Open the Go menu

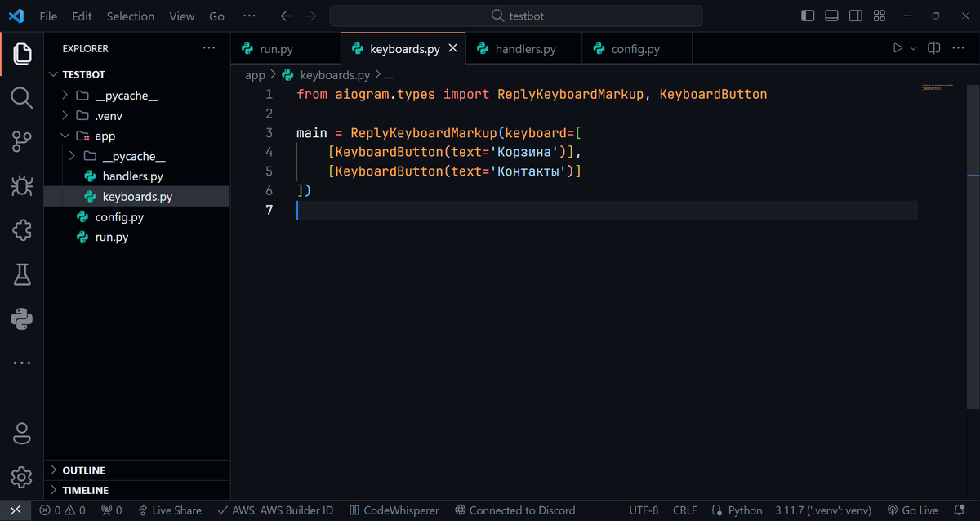[216, 16]
